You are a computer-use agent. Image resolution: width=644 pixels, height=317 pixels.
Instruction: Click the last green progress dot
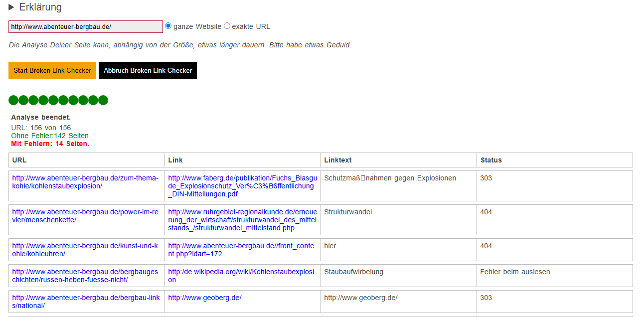(103, 100)
